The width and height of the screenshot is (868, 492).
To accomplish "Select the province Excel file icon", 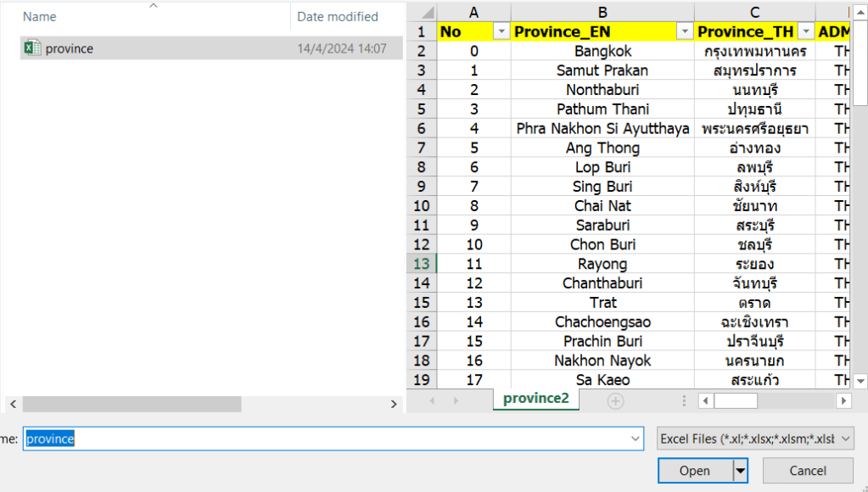I will 32,48.
